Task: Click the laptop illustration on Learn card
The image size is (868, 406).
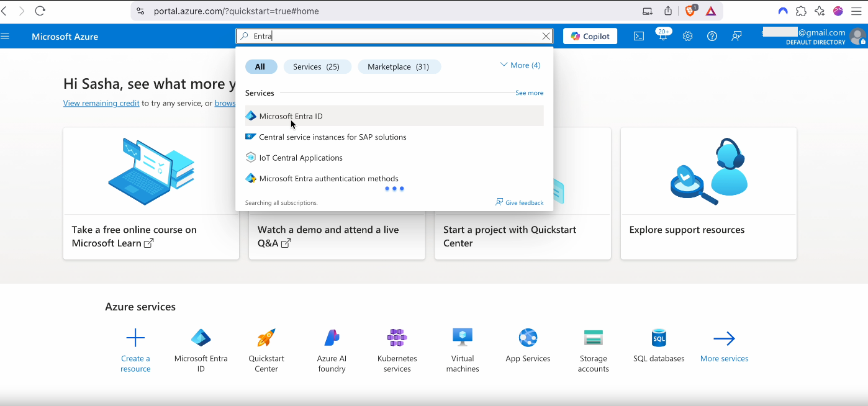Action: (x=151, y=171)
